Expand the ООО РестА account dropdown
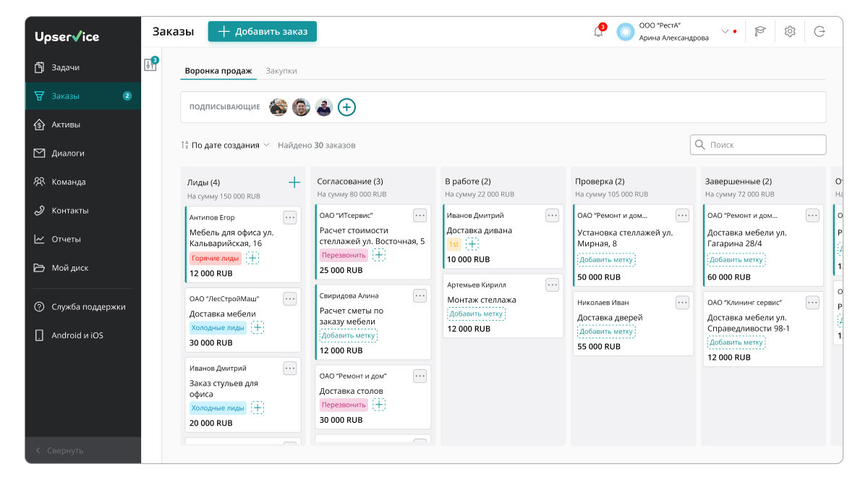The image size is (868, 480). click(x=725, y=32)
